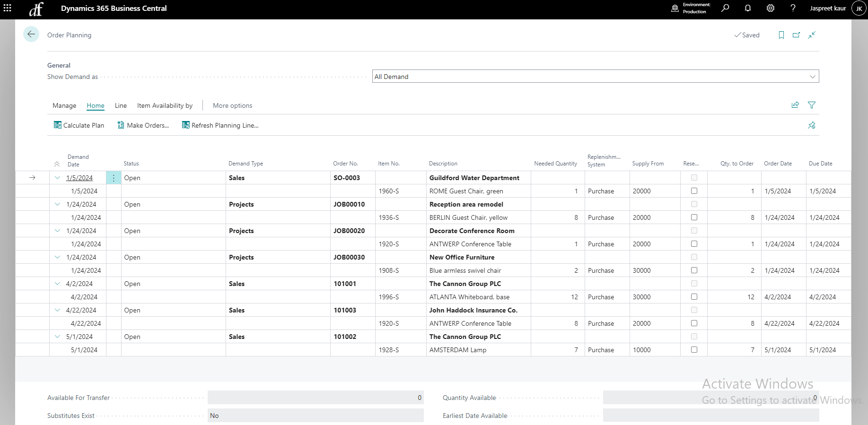The width and height of the screenshot is (868, 425).
Task: Click Calculate Plan
Action: click(x=79, y=125)
